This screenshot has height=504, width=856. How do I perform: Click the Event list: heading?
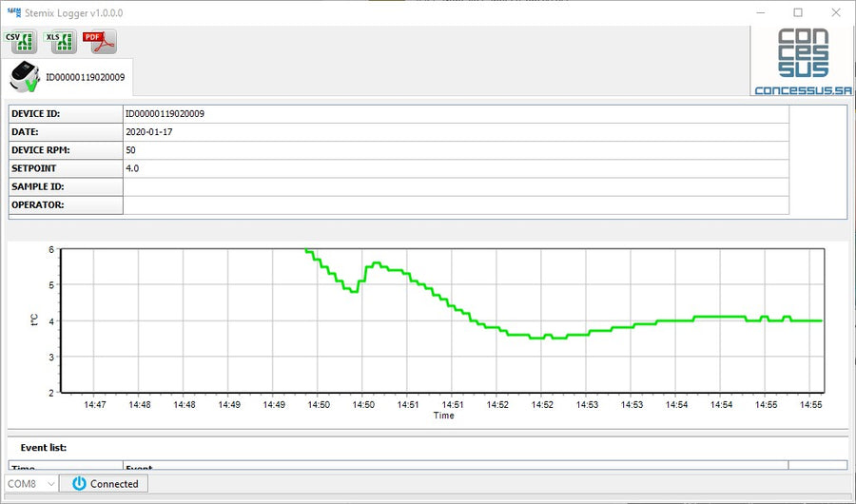click(x=44, y=448)
